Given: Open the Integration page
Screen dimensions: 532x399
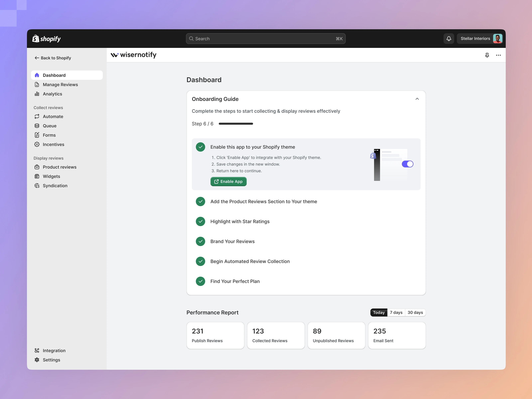Looking at the screenshot, I should point(67,350).
